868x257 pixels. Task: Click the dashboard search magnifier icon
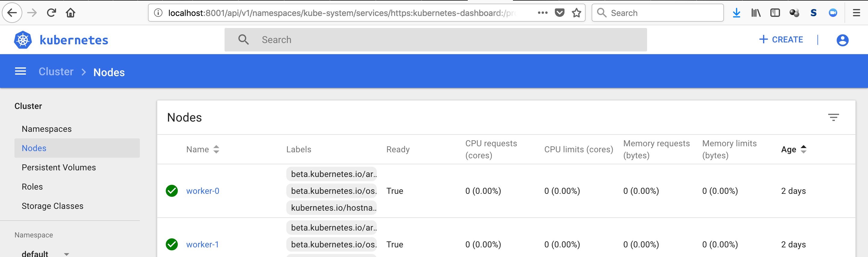(243, 40)
